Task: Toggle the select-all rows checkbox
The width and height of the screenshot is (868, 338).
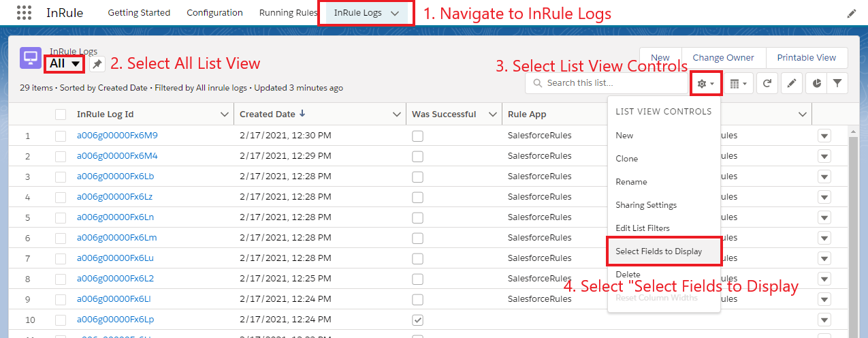Action: (x=61, y=114)
